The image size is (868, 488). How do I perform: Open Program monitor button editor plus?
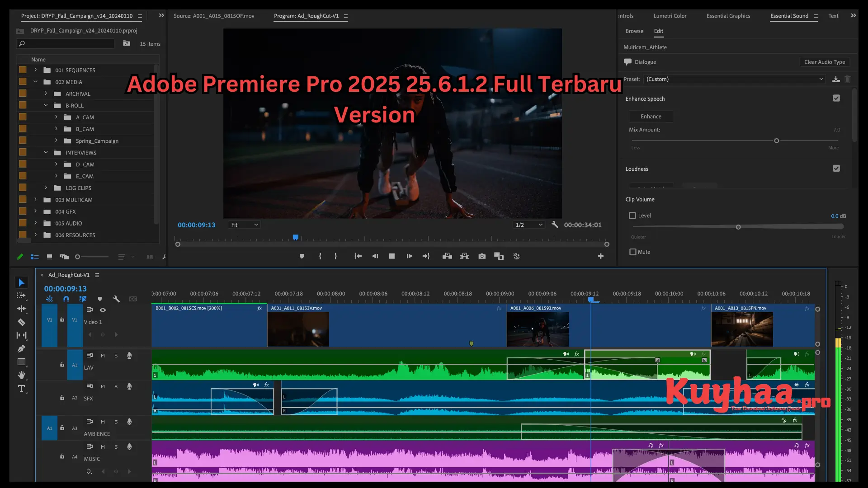pos(601,256)
